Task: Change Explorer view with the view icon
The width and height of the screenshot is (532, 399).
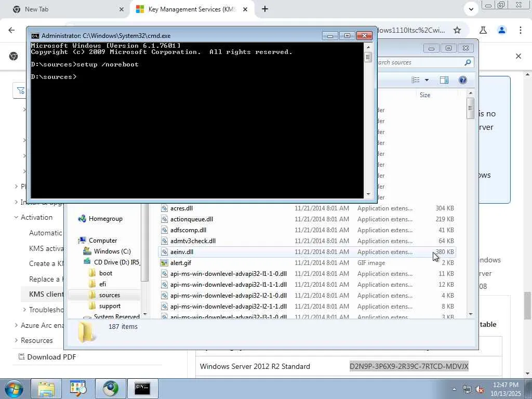Action: [x=415, y=80]
